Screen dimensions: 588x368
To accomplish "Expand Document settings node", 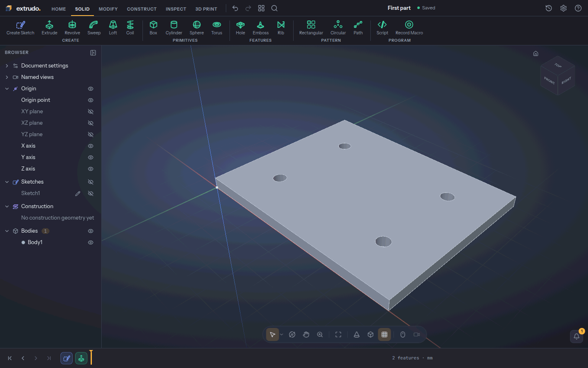I will (x=7, y=66).
